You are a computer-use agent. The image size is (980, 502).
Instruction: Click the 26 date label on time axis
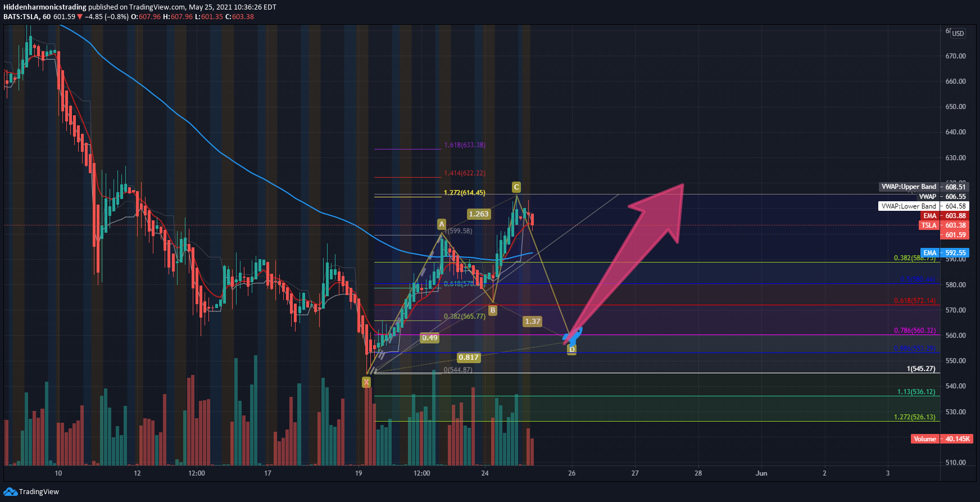click(571, 473)
